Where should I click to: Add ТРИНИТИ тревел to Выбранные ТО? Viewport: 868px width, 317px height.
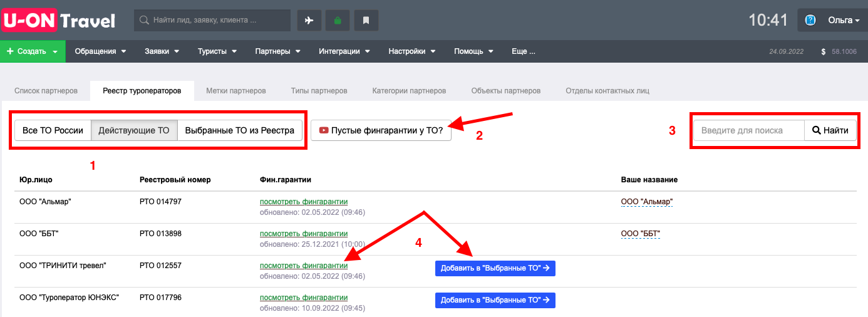[495, 268]
